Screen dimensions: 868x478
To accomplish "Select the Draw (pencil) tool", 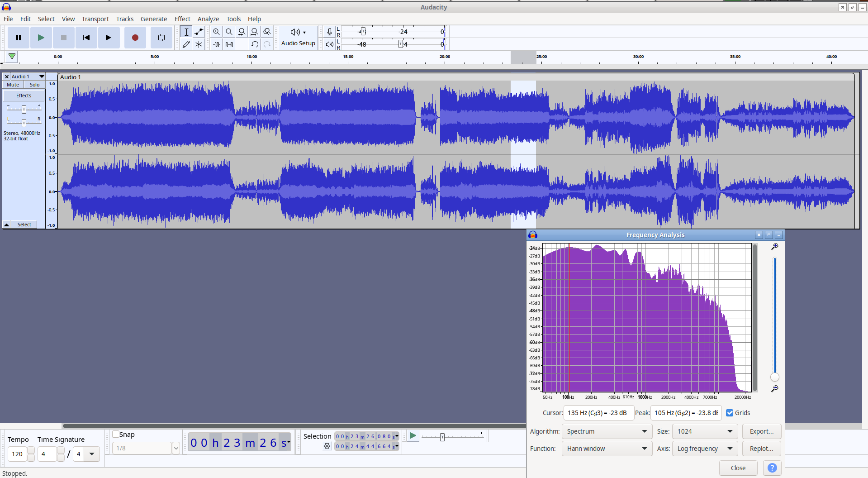I will [x=186, y=44].
